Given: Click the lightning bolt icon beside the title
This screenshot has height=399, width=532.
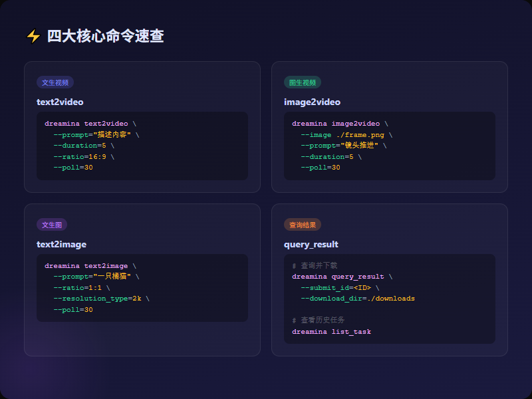Looking at the screenshot, I should pos(33,37).
